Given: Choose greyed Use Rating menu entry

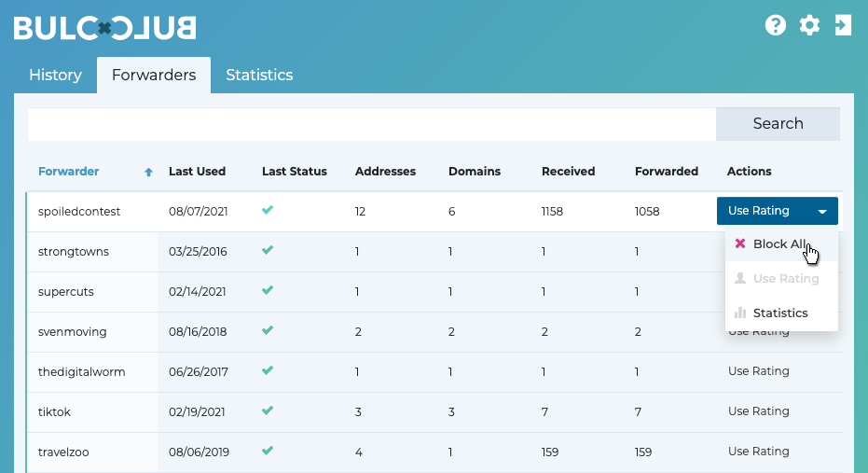Looking at the screenshot, I should click(x=781, y=279).
